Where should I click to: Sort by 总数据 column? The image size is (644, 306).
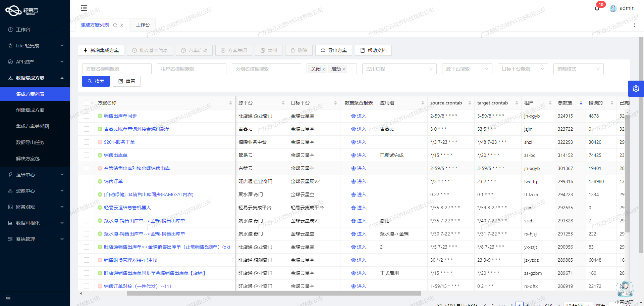[x=581, y=103]
